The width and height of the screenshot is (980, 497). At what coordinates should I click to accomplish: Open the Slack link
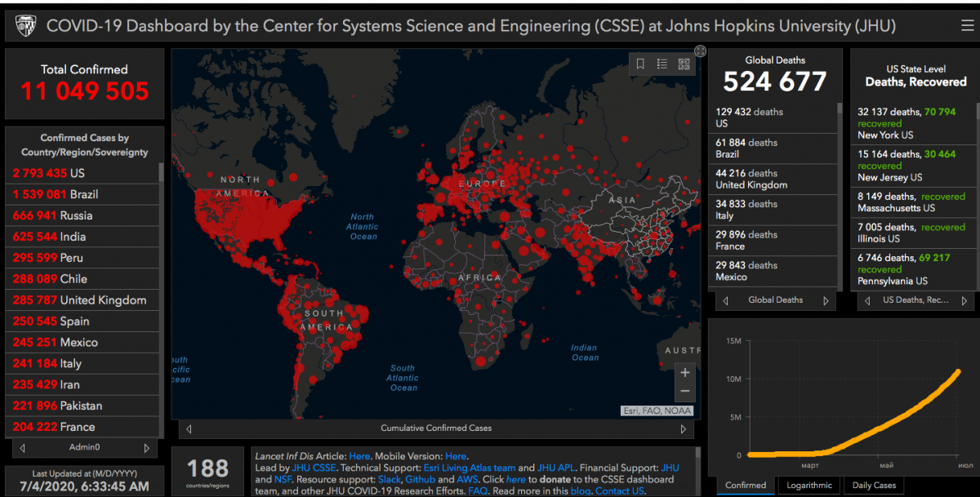389,480
